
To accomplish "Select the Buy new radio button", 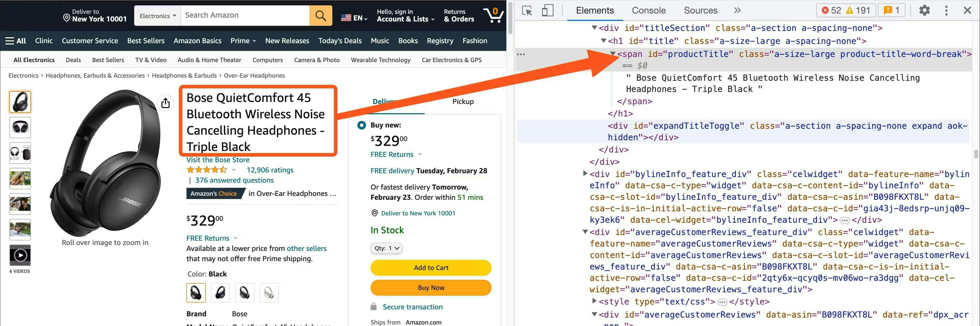I will point(361,125).
